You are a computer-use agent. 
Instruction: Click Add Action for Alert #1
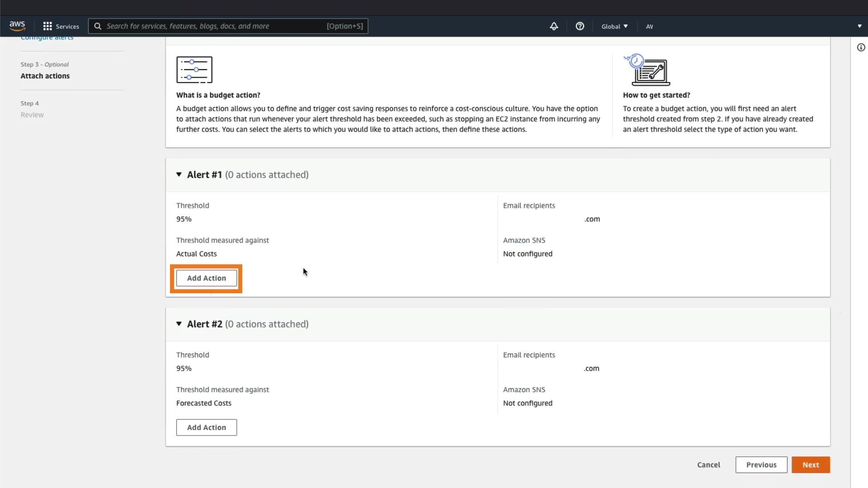pyautogui.click(x=207, y=278)
